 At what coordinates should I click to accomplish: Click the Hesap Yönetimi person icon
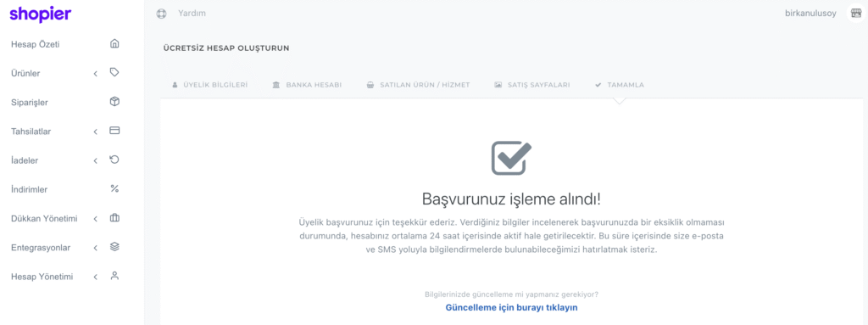coord(114,276)
